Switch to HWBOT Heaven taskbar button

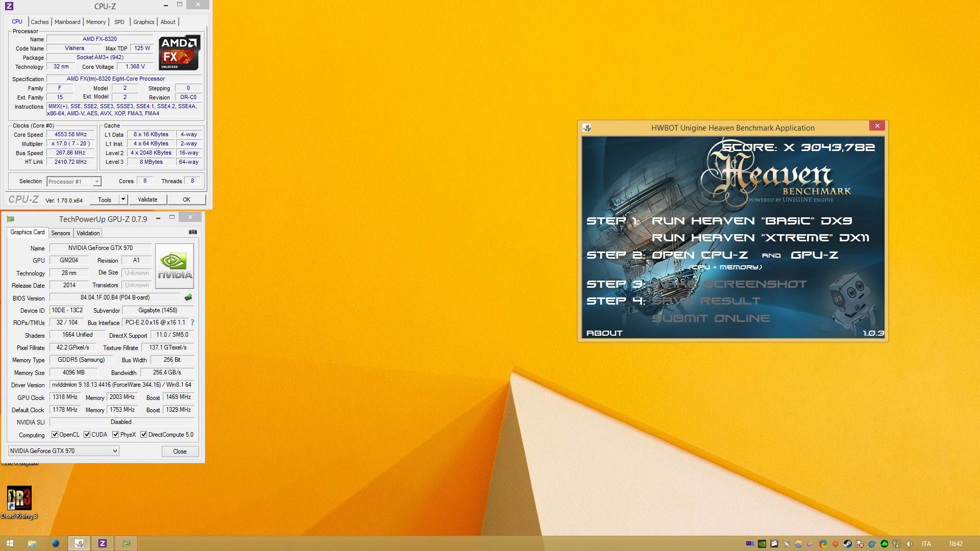tap(79, 543)
